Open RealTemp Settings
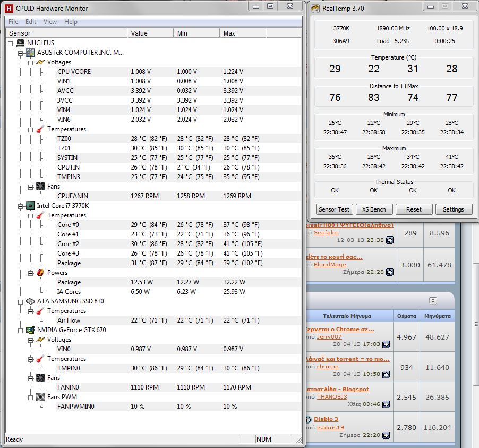This screenshot has height=448, width=479. (x=454, y=209)
